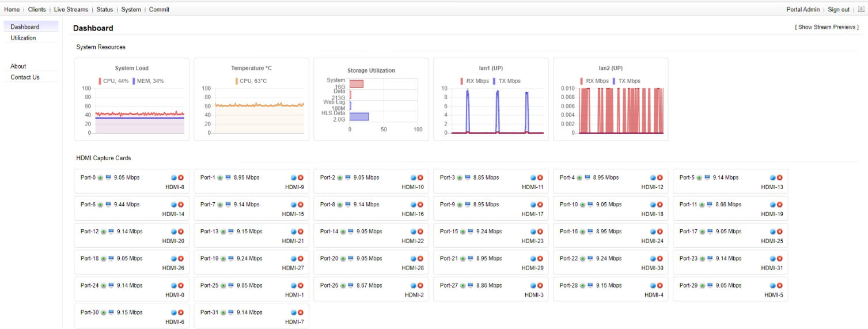The image size is (868, 329).
Task: Click the blue globe icon on Port-20
Action: pos(414,259)
